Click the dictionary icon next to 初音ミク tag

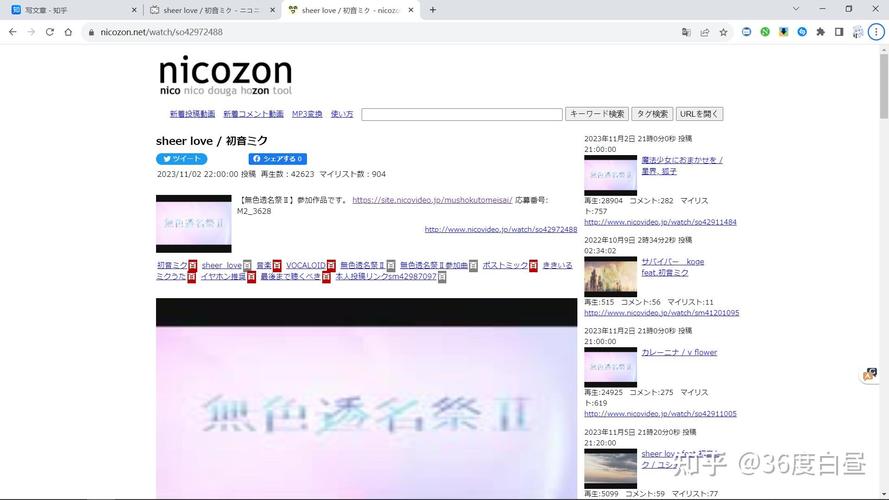193,265
